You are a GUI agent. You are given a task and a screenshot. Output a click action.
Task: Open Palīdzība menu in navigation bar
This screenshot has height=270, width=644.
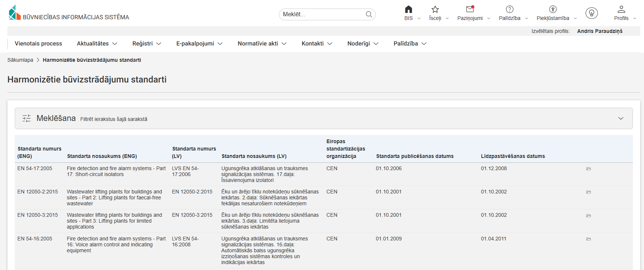(410, 44)
